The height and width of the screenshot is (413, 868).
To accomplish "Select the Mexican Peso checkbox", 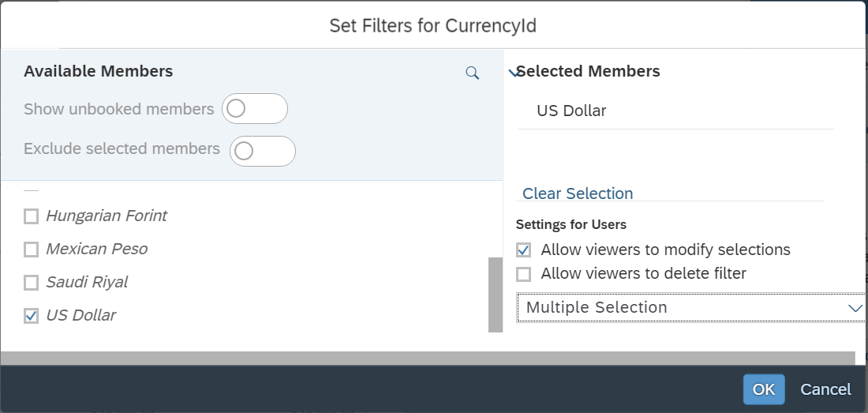I will pos(31,250).
